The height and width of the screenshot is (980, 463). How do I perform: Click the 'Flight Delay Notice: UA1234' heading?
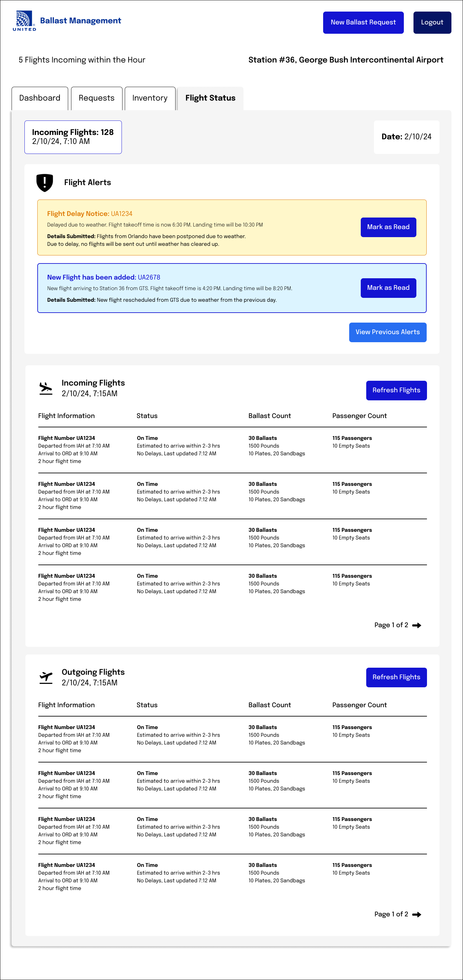click(89, 214)
